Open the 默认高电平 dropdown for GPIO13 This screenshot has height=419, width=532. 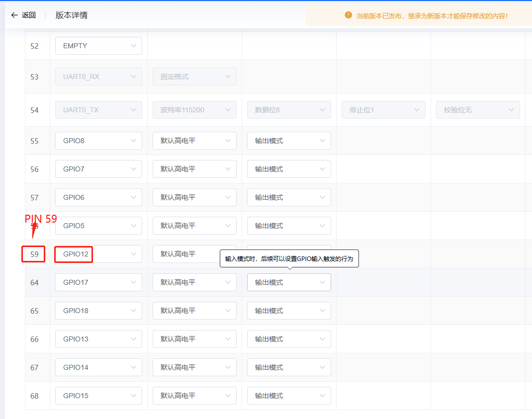194,338
